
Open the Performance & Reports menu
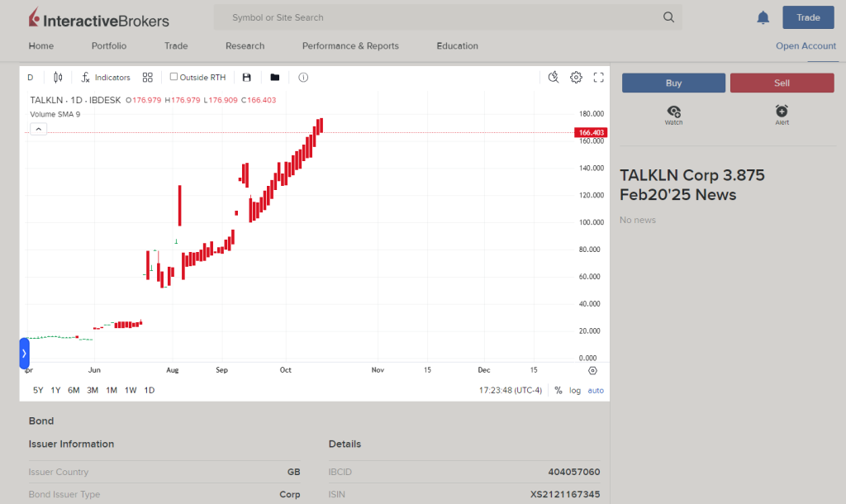click(350, 46)
